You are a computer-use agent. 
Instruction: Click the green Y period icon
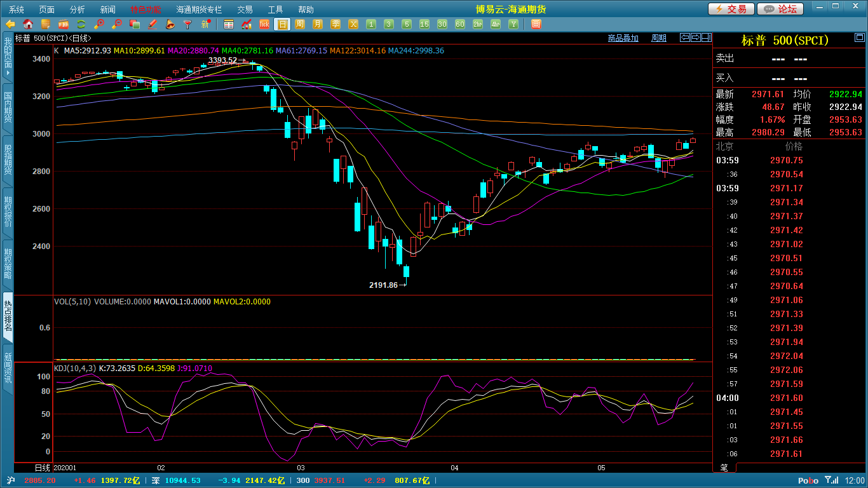[513, 24]
